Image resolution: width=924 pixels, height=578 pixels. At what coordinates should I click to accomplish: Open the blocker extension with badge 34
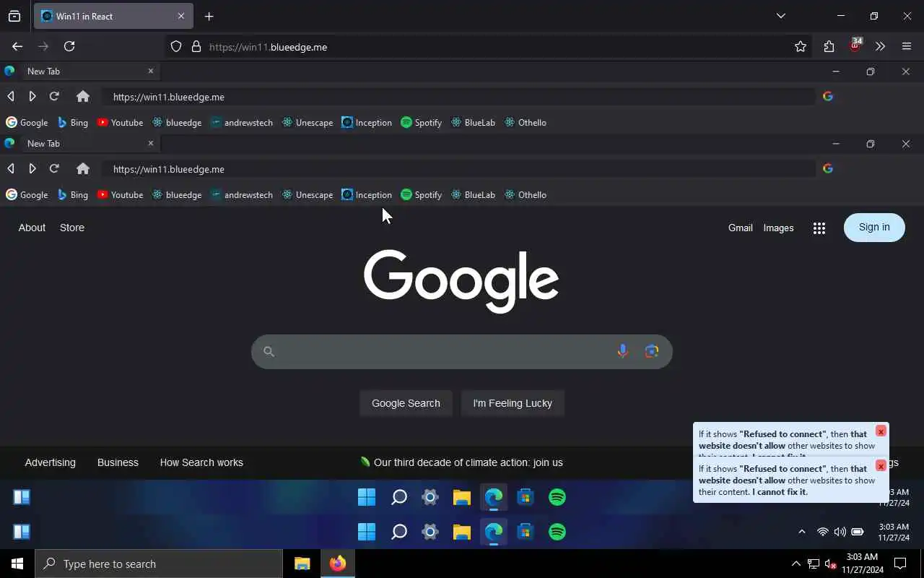(855, 45)
